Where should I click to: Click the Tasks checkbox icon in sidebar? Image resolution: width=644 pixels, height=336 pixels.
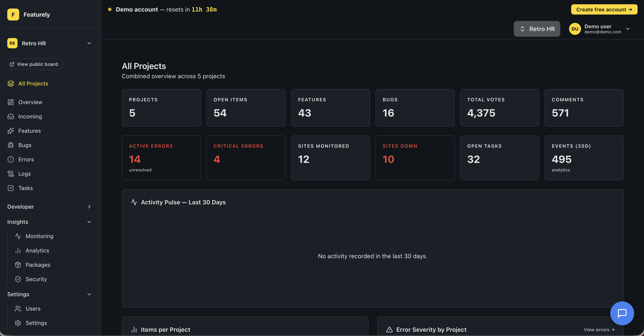click(x=10, y=188)
